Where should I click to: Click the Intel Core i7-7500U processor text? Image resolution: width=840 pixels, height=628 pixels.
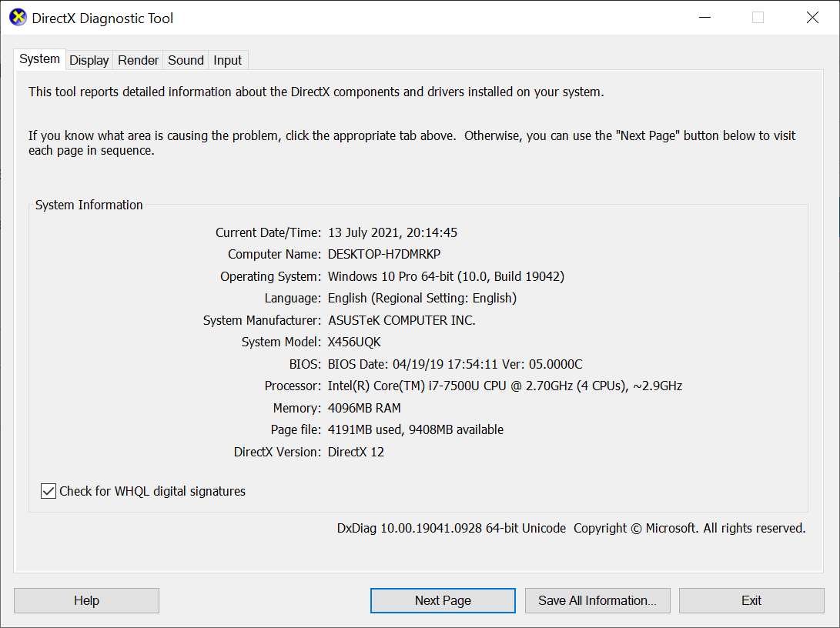(x=504, y=386)
